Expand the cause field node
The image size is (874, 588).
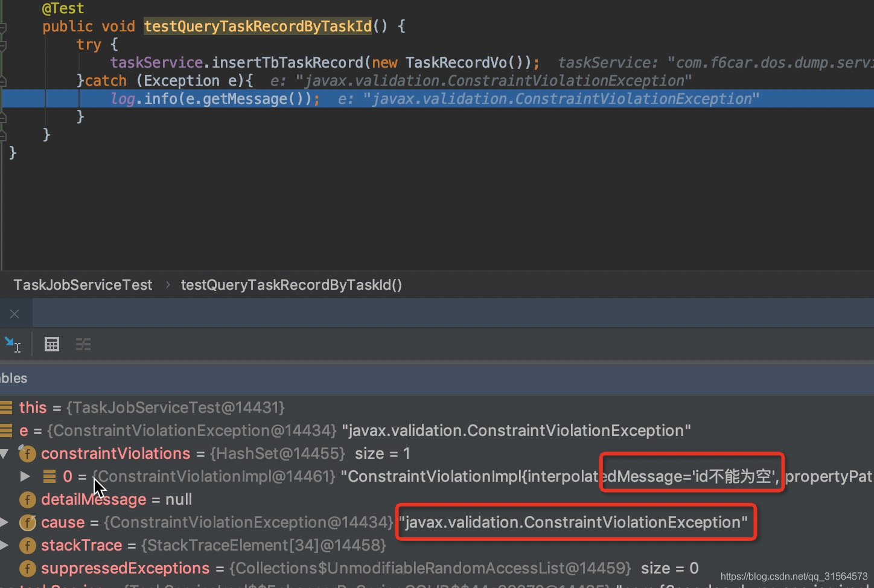click(x=5, y=522)
